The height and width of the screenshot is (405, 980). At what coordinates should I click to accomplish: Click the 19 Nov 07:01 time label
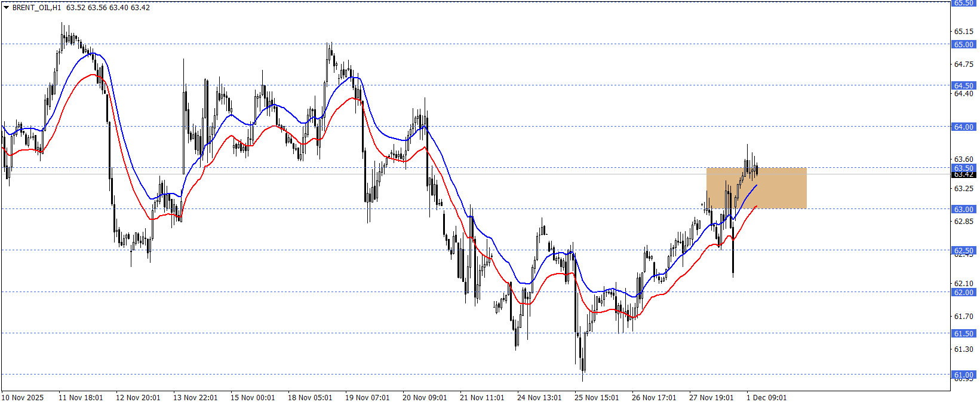pyautogui.click(x=367, y=397)
